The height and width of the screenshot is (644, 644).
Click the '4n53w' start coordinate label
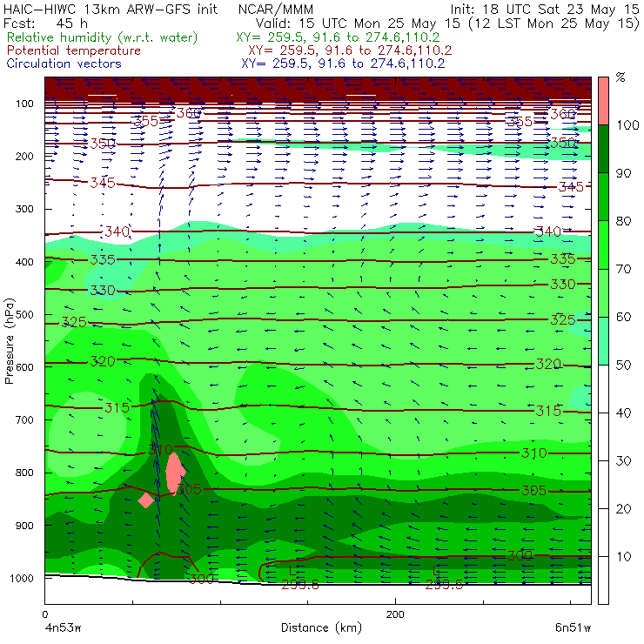click(62, 627)
